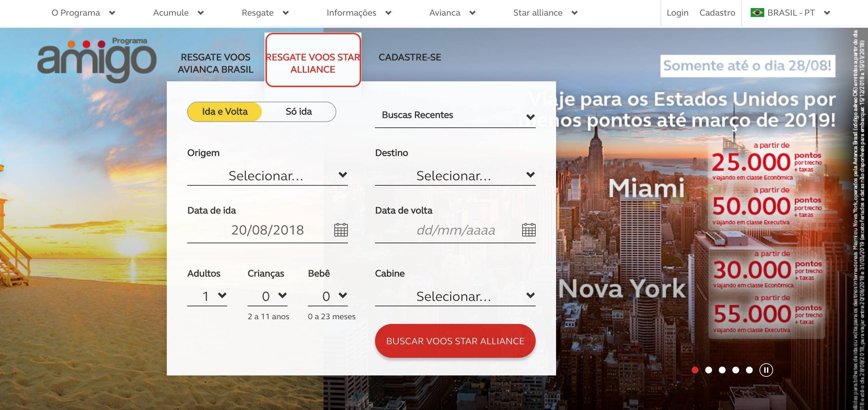The image size is (868, 410).
Task: Go to the second carousel slide dot
Action: 709,370
